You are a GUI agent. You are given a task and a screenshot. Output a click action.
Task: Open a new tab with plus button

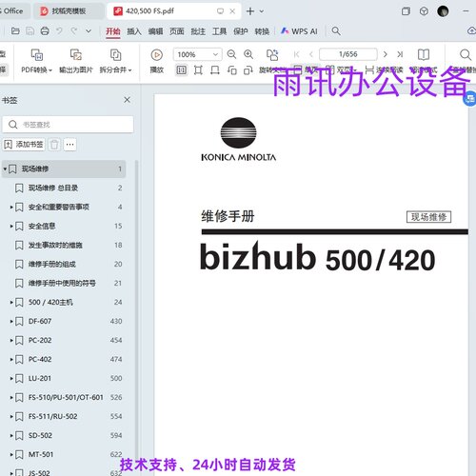pos(250,11)
